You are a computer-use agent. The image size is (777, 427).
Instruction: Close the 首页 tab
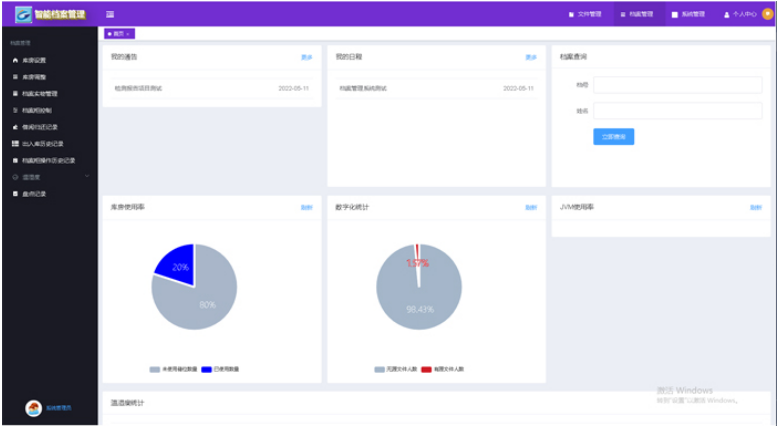tap(128, 34)
